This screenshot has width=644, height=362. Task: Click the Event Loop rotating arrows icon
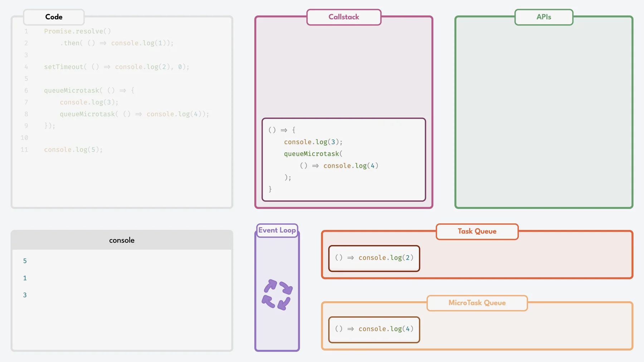pos(277,294)
